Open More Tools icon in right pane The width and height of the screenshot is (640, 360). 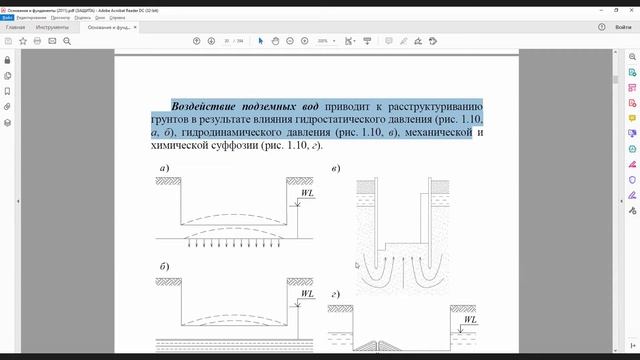point(632,211)
